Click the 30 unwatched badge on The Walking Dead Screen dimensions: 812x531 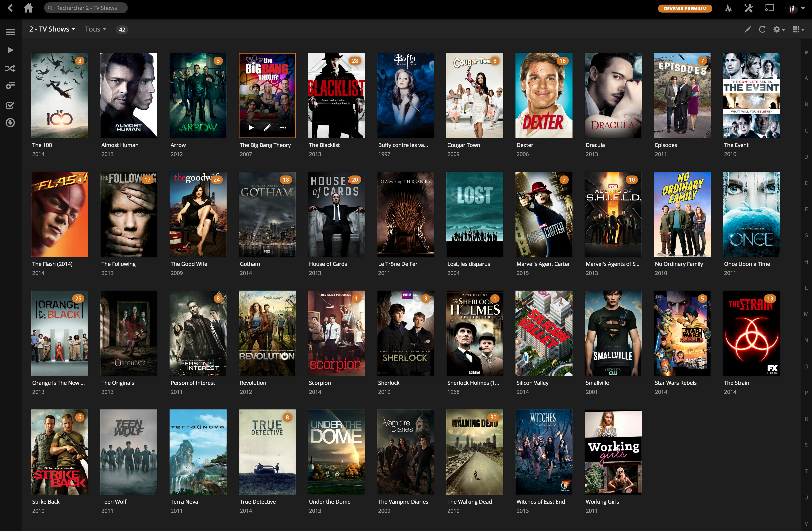[493, 417]
